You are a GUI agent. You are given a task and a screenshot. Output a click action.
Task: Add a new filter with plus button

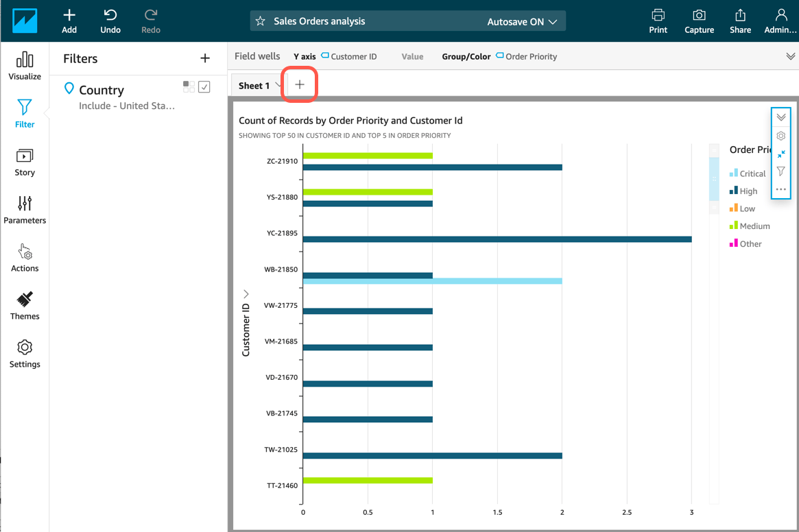[x=204, y=58]
